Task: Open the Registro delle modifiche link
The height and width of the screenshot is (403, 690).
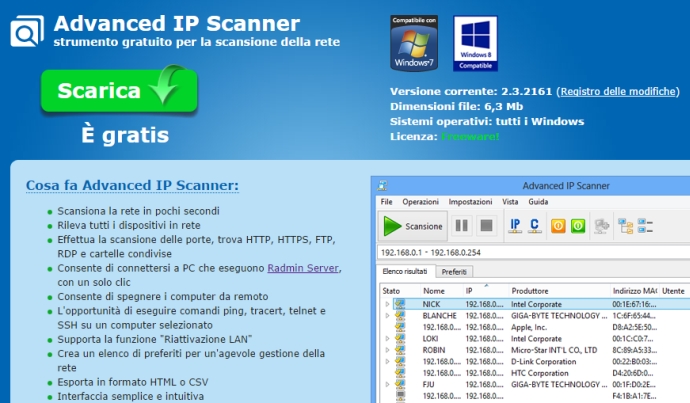Action: point(618,92)
